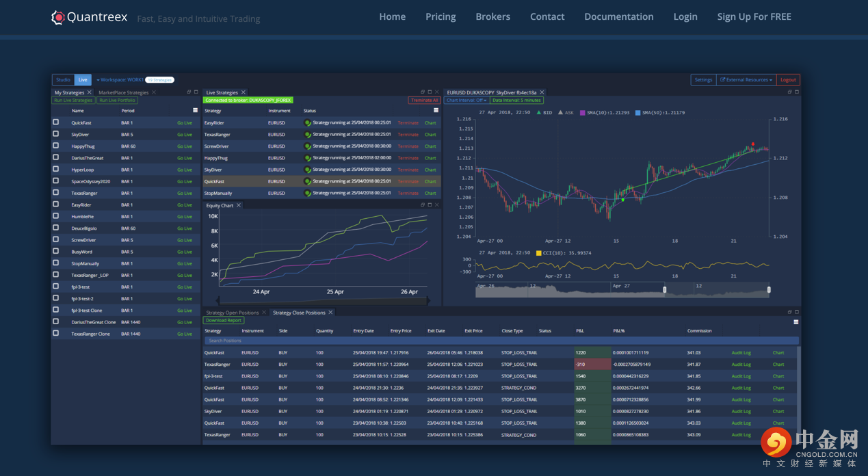The image size is (868, 476).
Task: Switch to Strategy Open Positions tab
Action: click(233, 313)
